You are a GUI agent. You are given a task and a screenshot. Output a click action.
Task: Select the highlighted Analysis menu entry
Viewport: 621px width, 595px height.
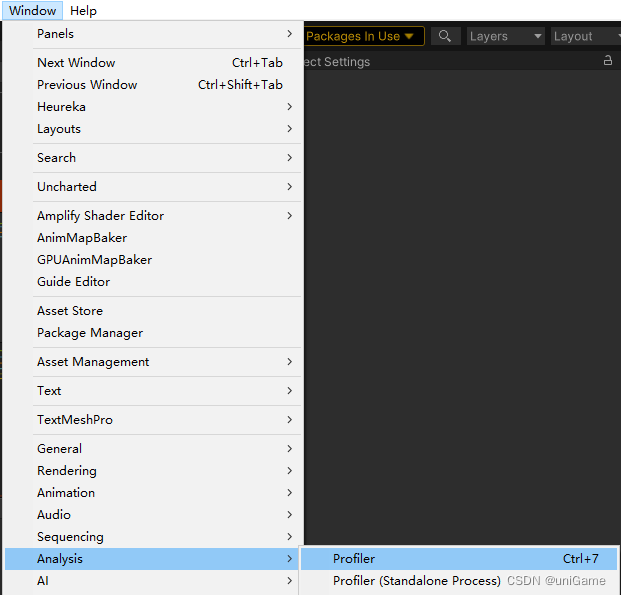[152, 559]
